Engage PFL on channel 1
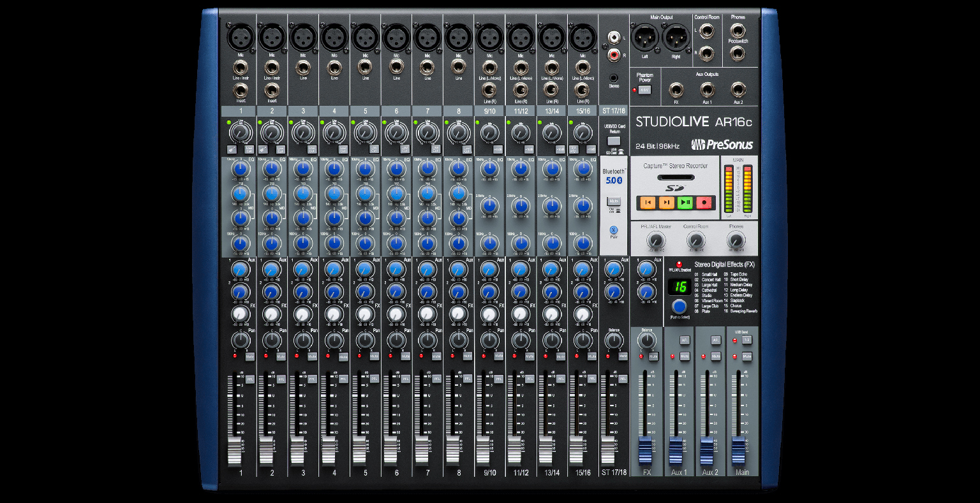 (249, 379)
